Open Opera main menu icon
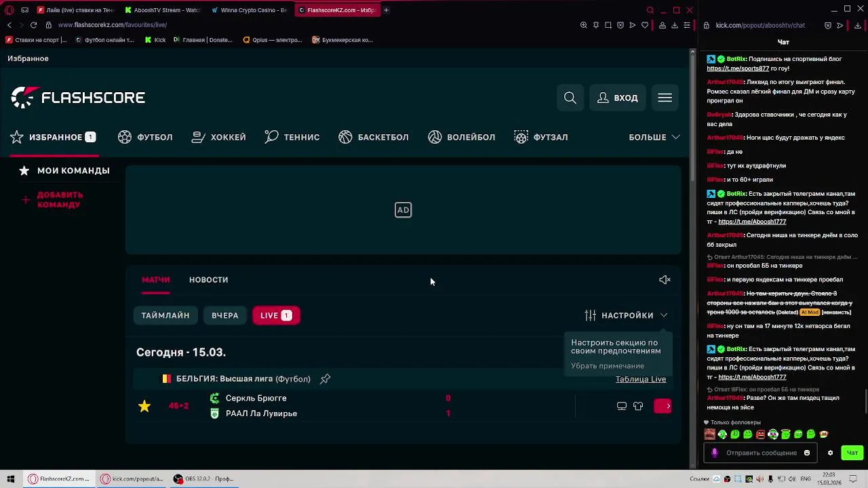The width and height of the screenshot is (868, 488). (x=9, y=10)
